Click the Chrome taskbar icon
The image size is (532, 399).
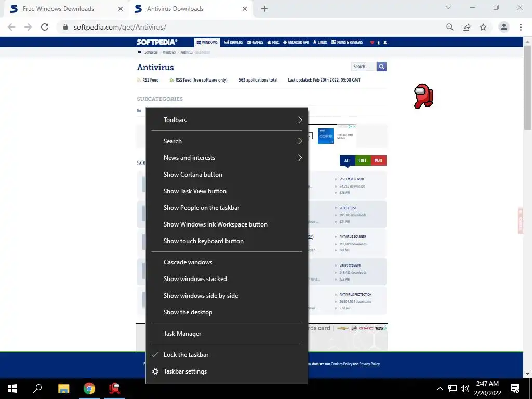[x=89, y=389]
